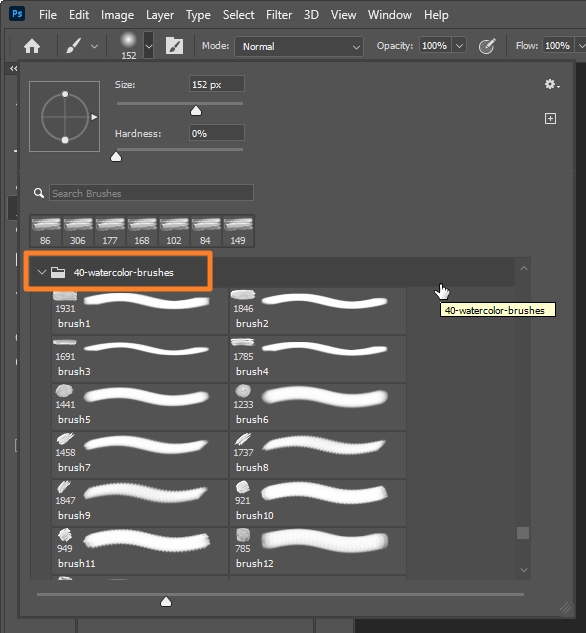Select recent brush 102

click(x=174, y=231)
